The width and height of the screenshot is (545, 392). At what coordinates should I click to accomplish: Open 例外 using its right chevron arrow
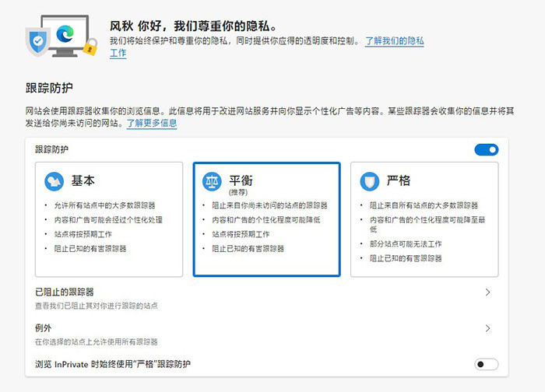pos(487,328)
